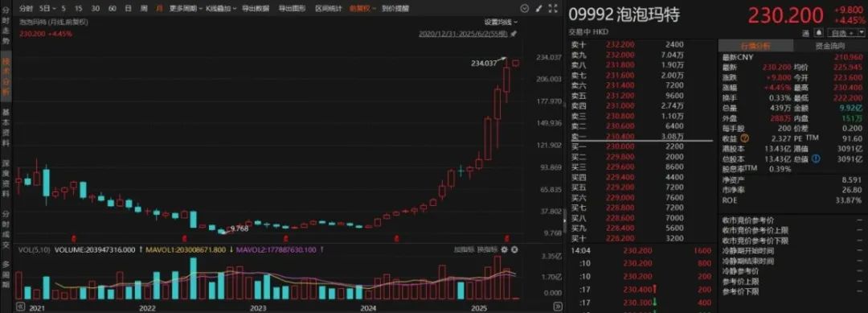Click the circled down-arrow icon above the chart
868x313 pixels.
[x=525, y=9]
